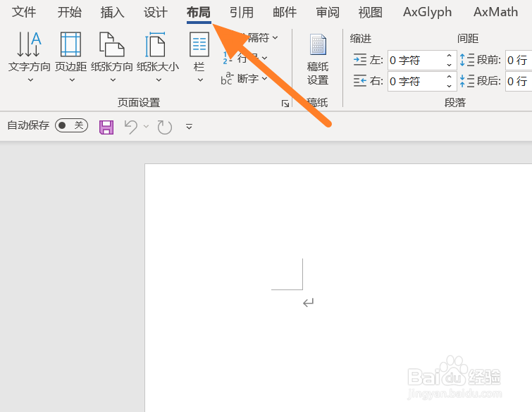Decrease the 右 indent value

click(450, 86)
